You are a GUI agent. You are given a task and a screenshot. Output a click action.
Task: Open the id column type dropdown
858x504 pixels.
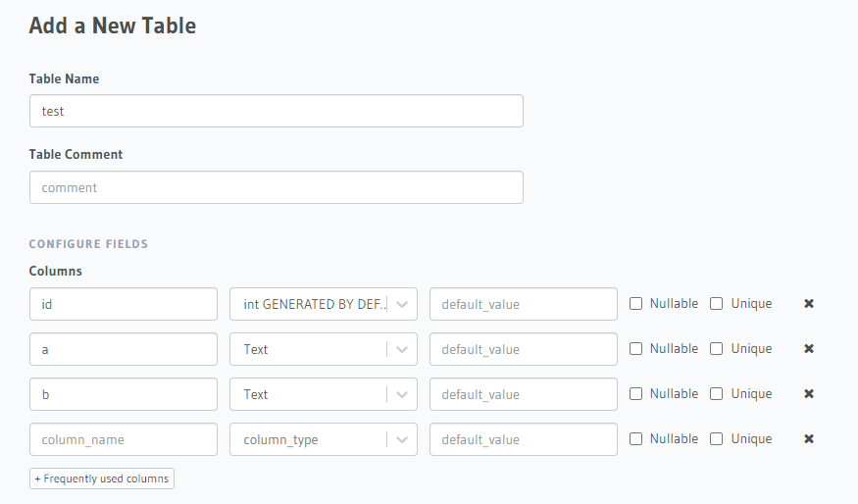(324, 304)
